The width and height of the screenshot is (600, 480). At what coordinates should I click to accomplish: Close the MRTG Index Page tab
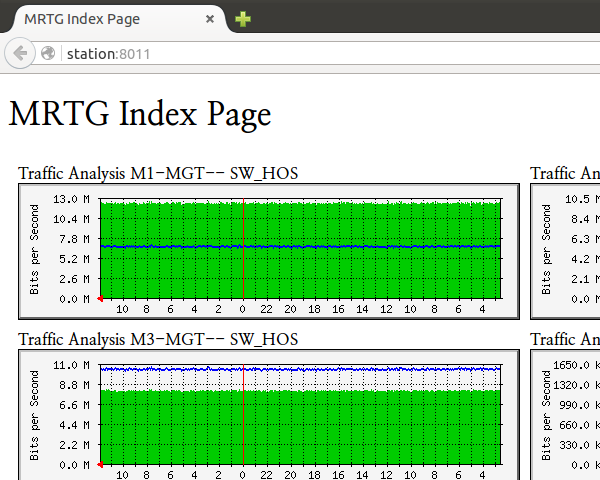[x=210, y=19]
